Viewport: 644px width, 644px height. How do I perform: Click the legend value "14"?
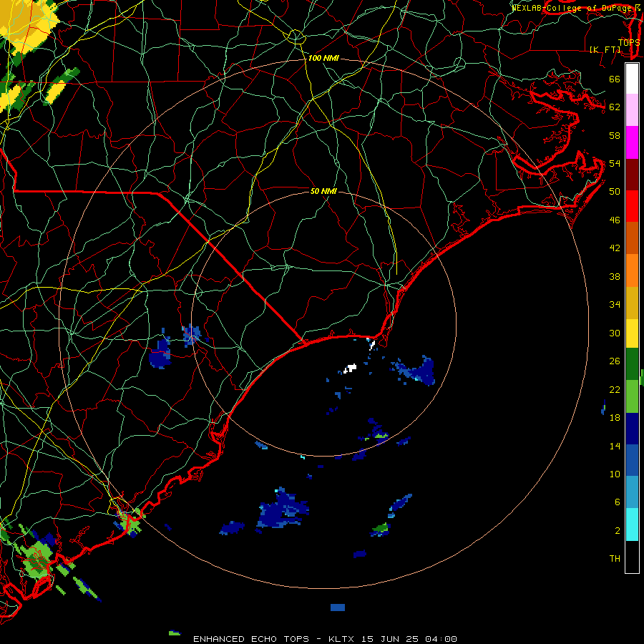tap(615, 446)
